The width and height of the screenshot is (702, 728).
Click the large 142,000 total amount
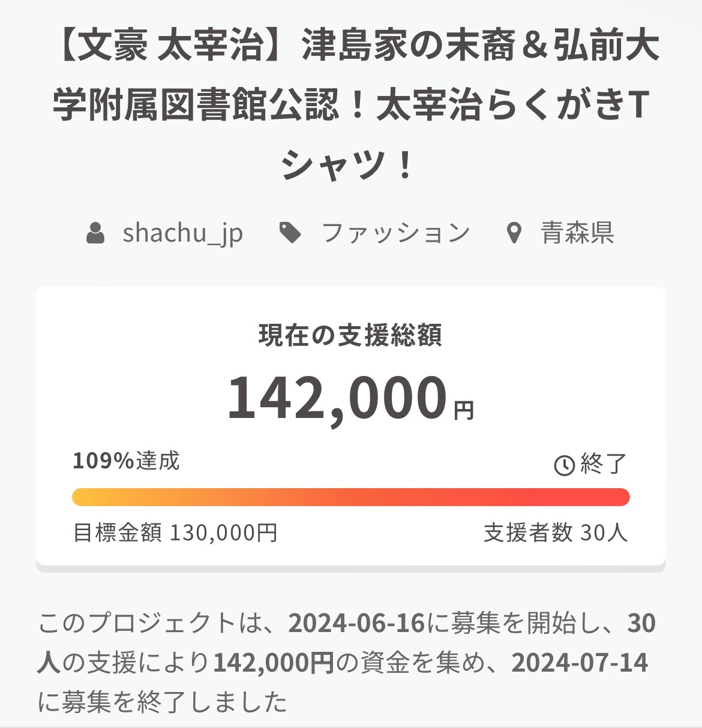[x=338, y=398]
